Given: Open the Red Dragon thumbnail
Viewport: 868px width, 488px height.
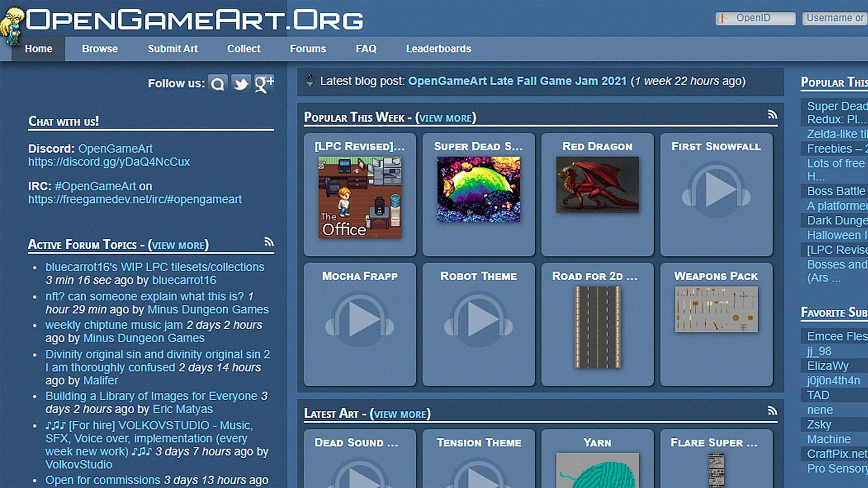Looking at the screenshot, I should click(x=597, y=185).
